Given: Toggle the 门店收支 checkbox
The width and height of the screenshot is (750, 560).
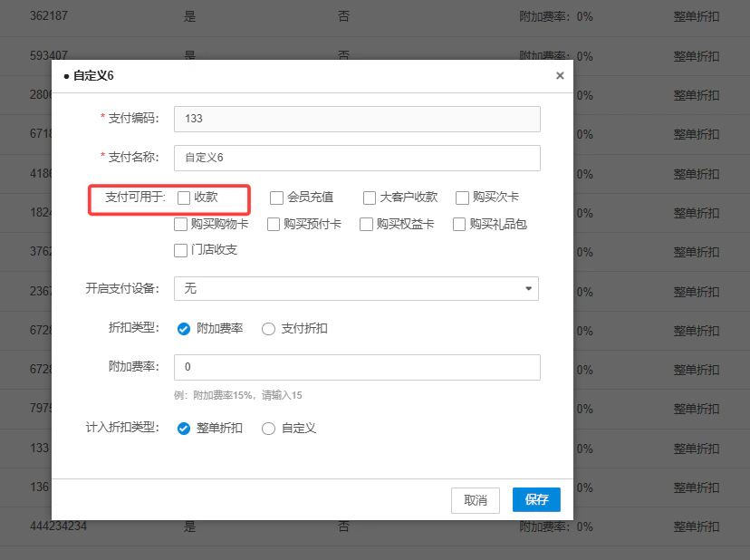Looking at the screenshot, I should tap(180, 250).
